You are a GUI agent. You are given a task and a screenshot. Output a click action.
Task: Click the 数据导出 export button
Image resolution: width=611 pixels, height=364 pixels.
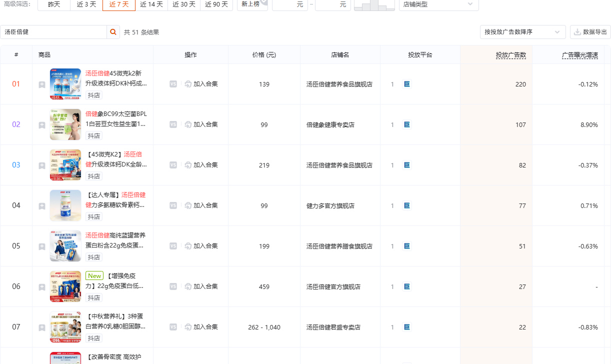pos(590,32)
